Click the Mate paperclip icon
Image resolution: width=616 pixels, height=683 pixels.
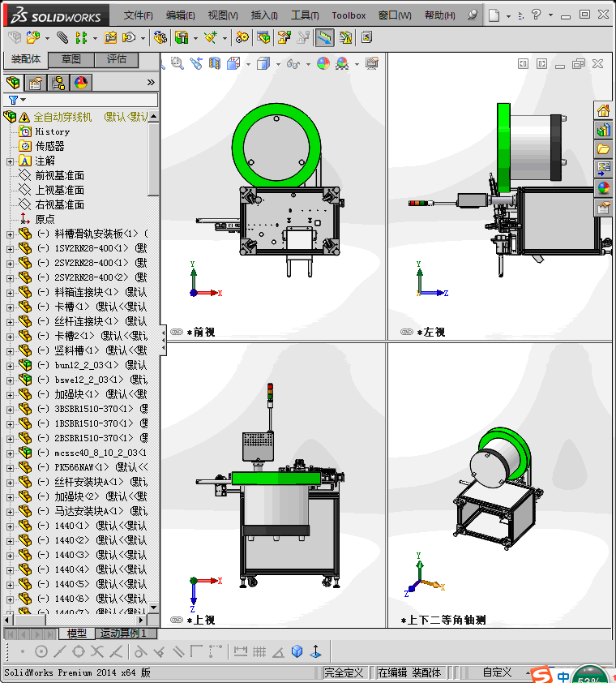click(62, 38)
